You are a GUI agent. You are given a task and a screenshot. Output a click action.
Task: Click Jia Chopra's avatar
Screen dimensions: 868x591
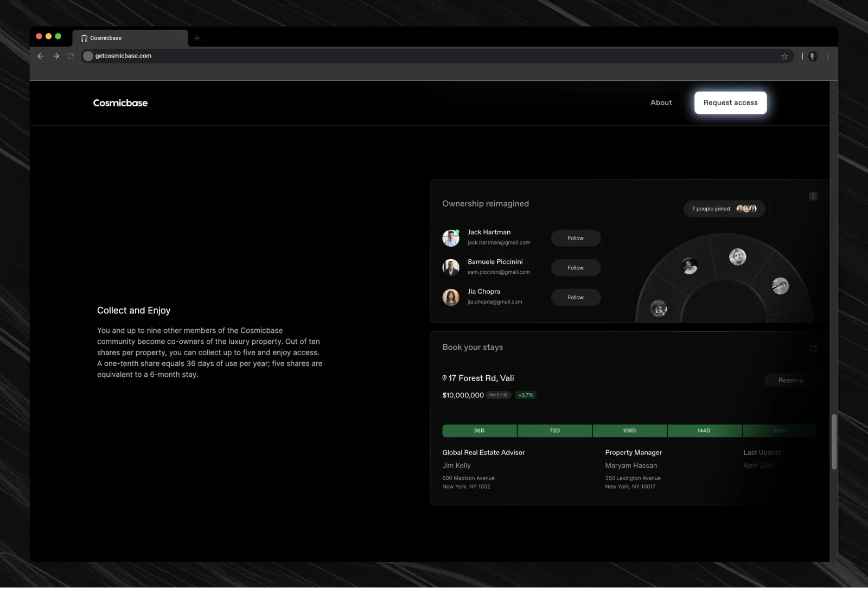451,298
